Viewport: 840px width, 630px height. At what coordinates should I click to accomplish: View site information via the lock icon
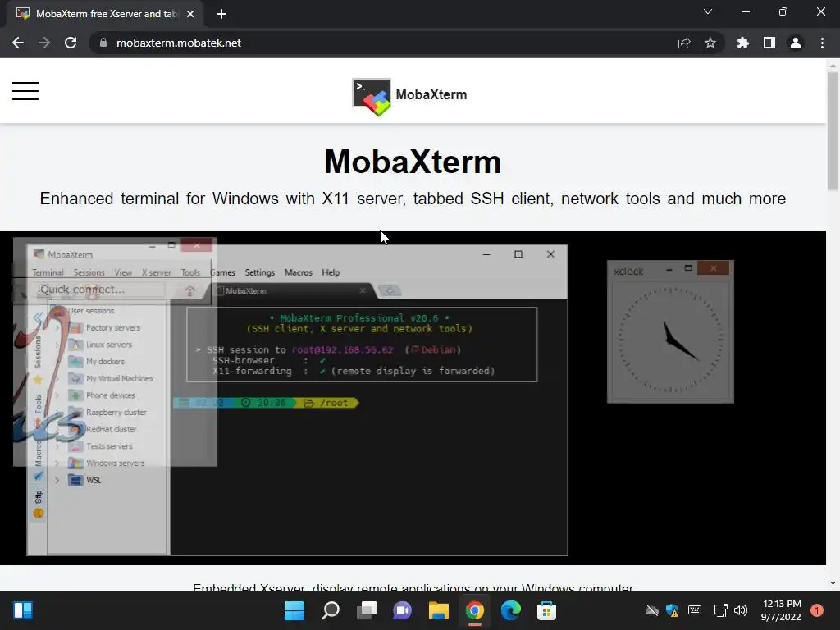tap(103, 43)
